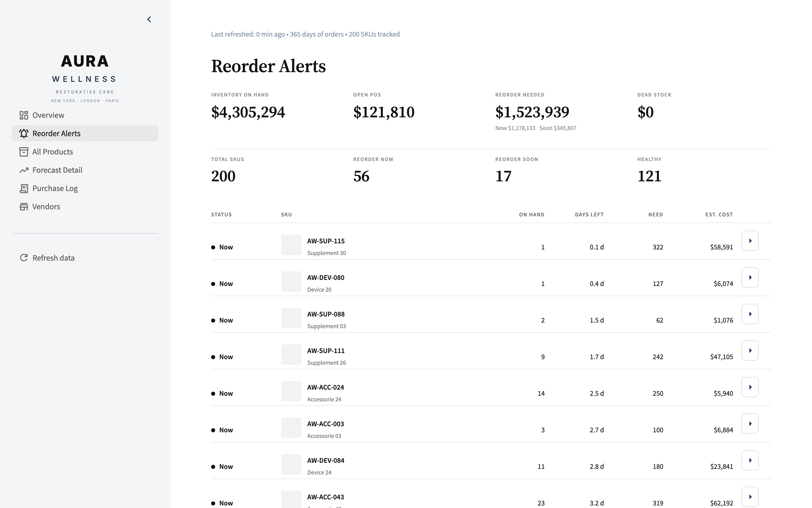Click the Refresh data circular arrow icon

(24, 258)
